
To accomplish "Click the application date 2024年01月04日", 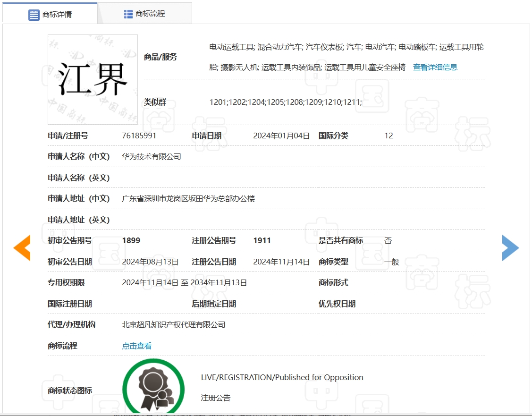I will [281, 136].
